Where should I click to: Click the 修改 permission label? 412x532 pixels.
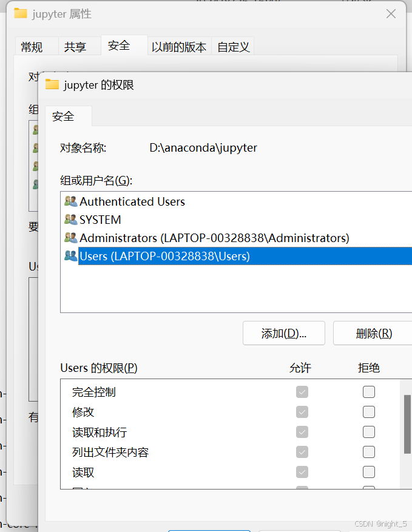click(x=83, y=412)
